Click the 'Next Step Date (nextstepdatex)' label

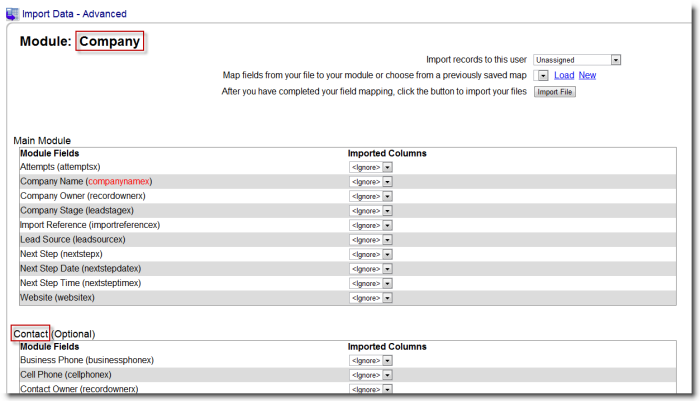point(80,268)
